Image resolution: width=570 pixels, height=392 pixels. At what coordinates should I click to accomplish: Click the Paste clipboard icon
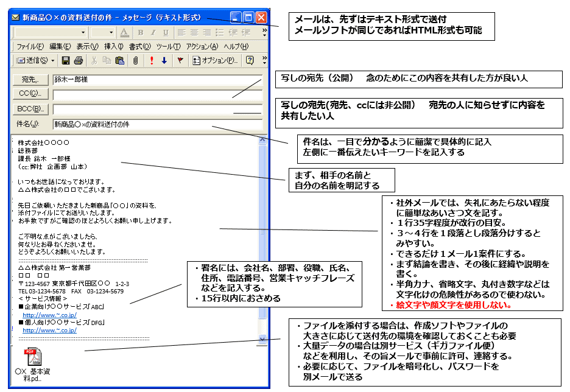[x=119, y=60]
